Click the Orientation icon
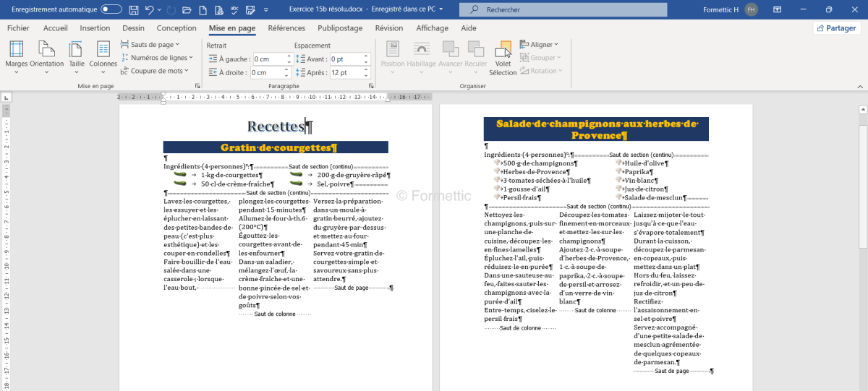 [47, 54]
